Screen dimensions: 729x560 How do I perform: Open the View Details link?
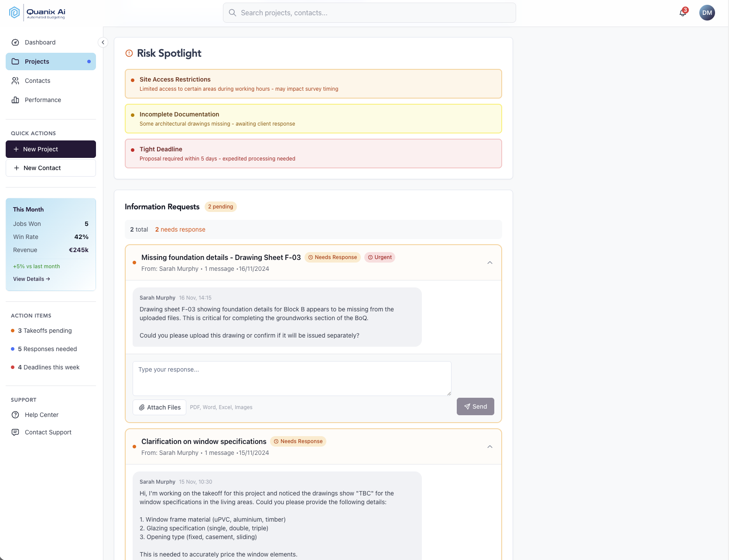pos(31,279)
